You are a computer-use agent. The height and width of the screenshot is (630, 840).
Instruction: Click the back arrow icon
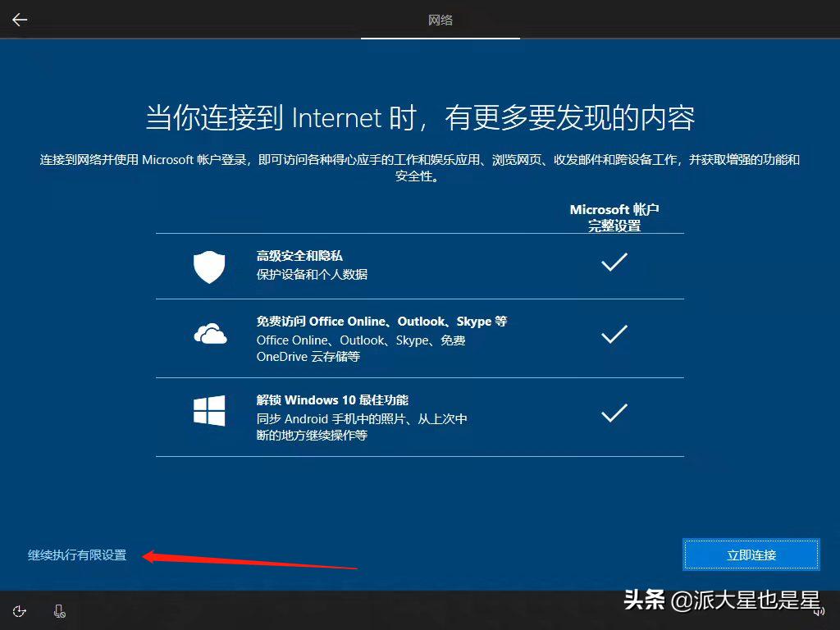(19, 20)
